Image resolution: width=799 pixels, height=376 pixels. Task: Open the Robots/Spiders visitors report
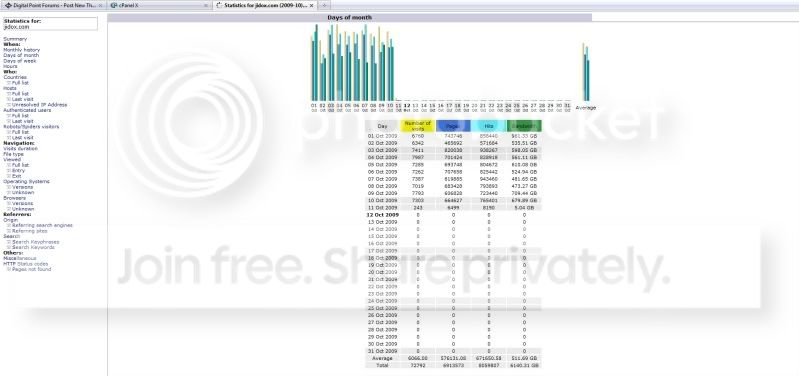coord(31,126)
